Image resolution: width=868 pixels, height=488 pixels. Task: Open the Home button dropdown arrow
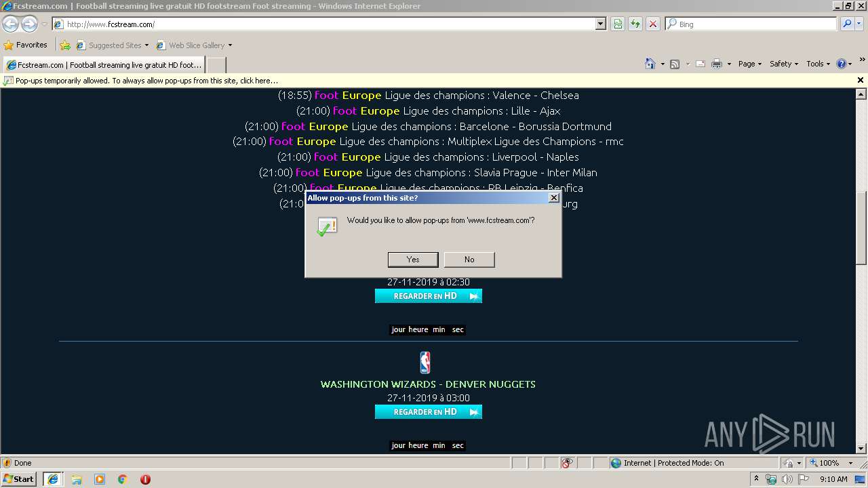663,64
